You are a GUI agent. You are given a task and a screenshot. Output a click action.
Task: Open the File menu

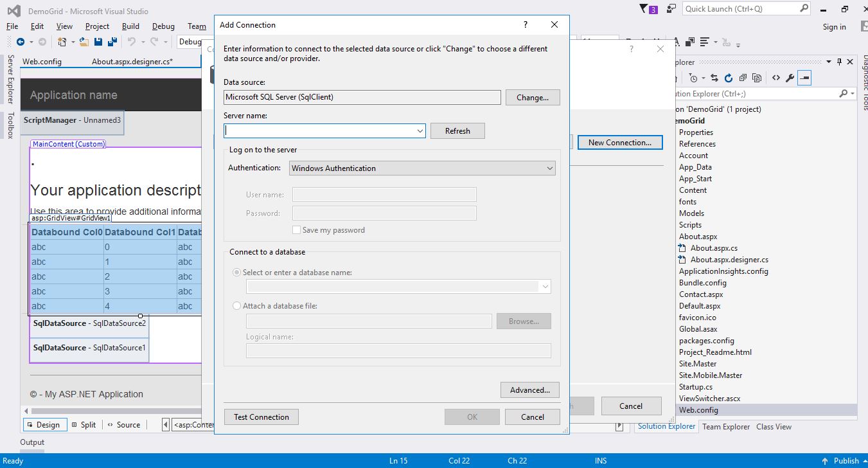point(12,26)
